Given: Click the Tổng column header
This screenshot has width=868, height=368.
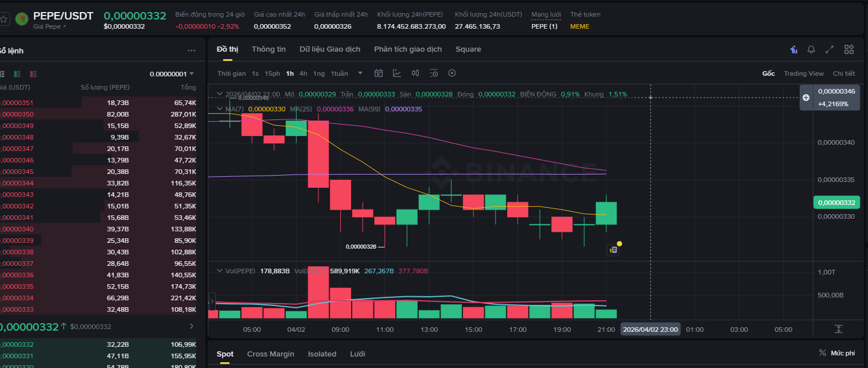Looking at the screenshot, I should click(x=188, y=87).
